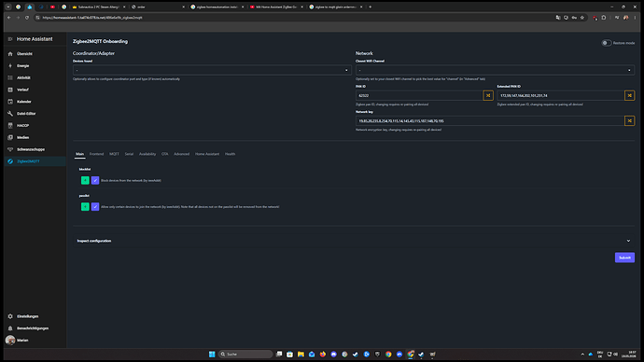Focus the Network key input field
Screen dimensions: 644x362
click(490, 120)
